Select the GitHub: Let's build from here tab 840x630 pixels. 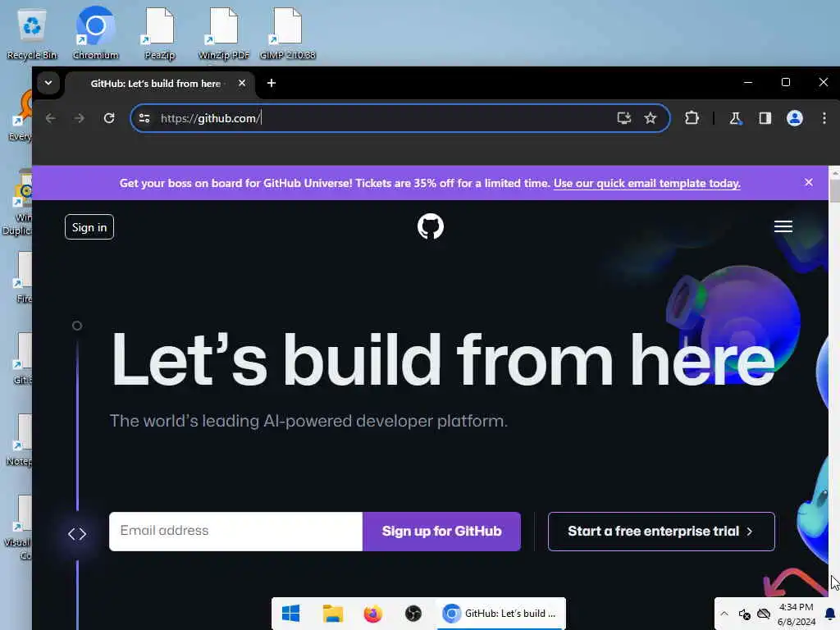click(x=155, y=84)
